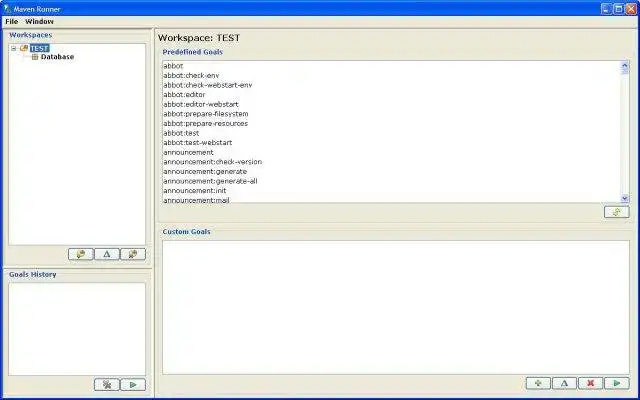The image size is (640, 400).
Task: Click workspace folder button left of triangle button
Action: (x=81, y=254)
